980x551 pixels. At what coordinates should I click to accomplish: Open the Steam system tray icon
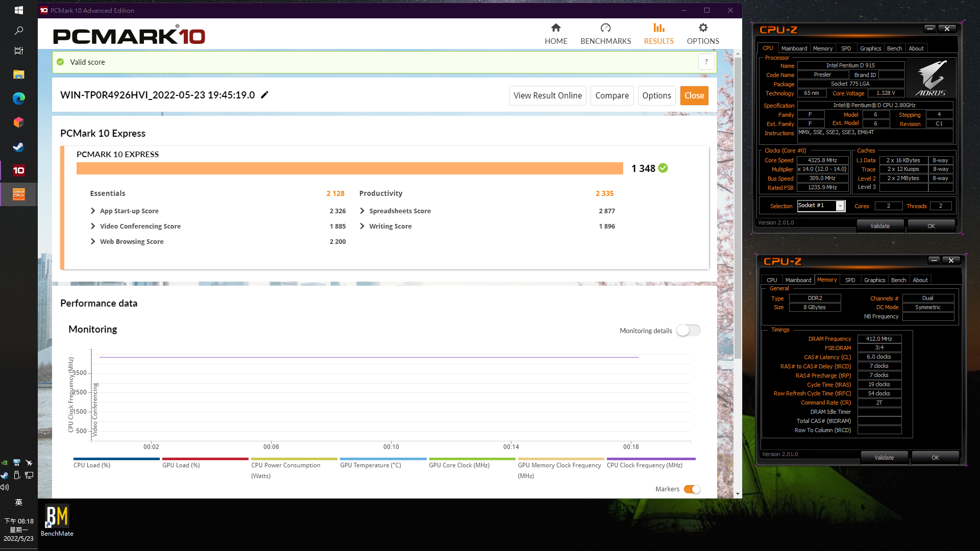pos(5,475)
